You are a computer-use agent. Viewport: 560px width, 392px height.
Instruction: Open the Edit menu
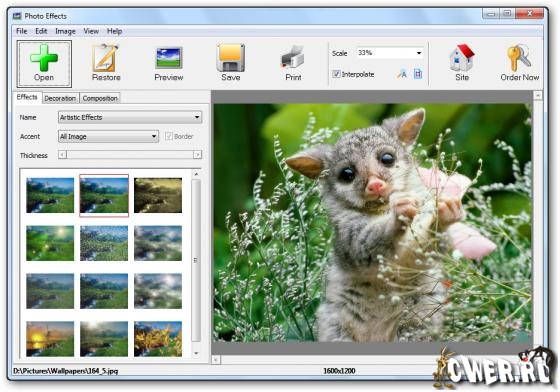point(41,31)
